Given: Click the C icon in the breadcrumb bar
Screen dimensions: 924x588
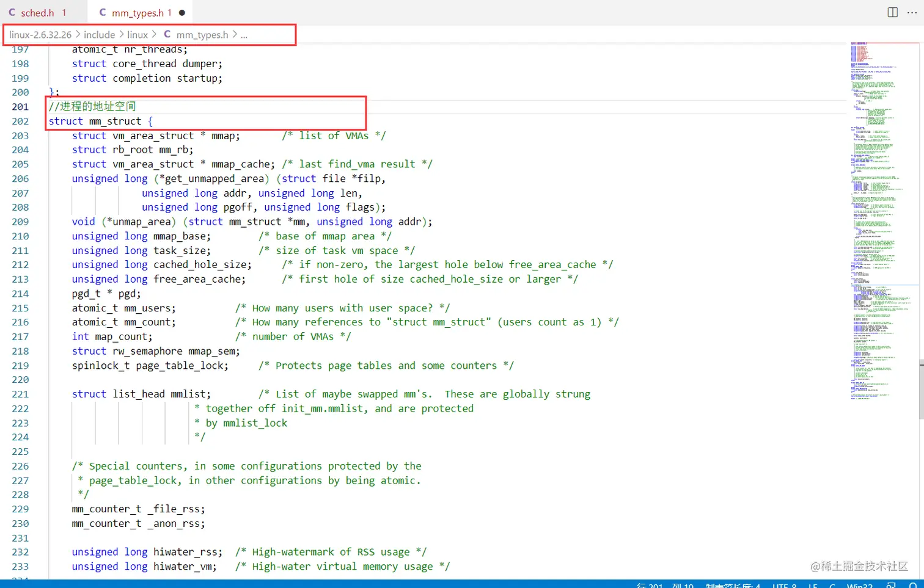Looking at the screenshot, I should [x=167, y=35].
